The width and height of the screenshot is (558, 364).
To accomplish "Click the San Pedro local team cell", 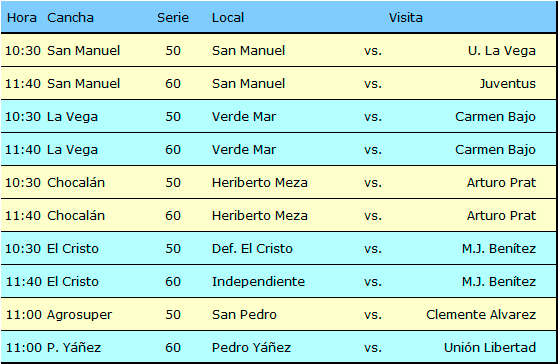I will click(244, 315).
